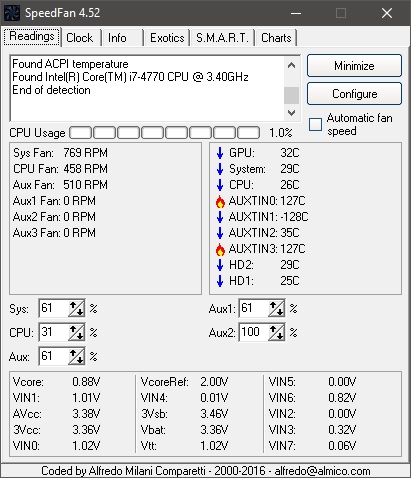Click the CPU Usage progress bar

(x=165, y=132)
